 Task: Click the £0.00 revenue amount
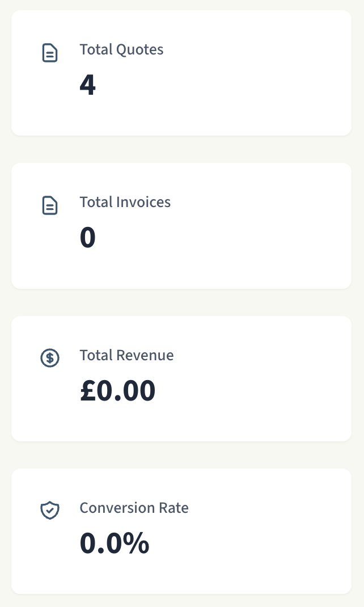pyautogui.click(x=117, y=391)
